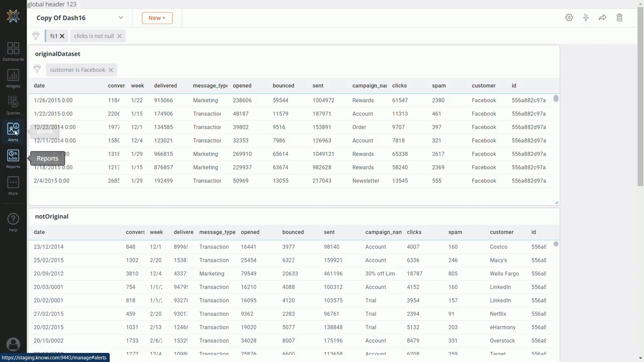Select opened value 79549

tap(249, 274)
